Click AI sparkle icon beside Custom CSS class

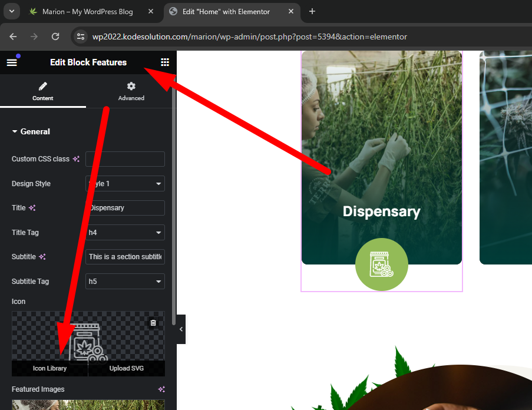pos(77,159)
